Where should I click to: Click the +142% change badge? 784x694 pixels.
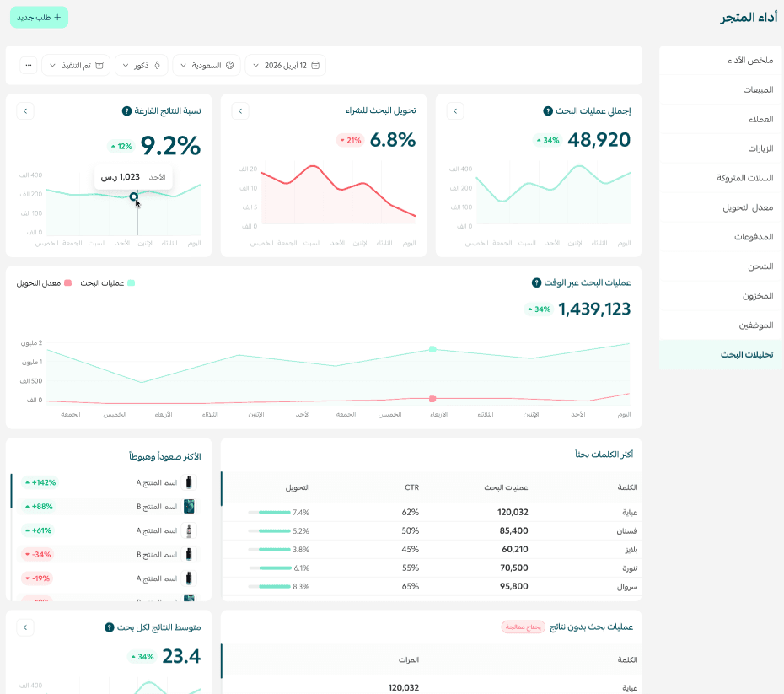coord(40,482)
